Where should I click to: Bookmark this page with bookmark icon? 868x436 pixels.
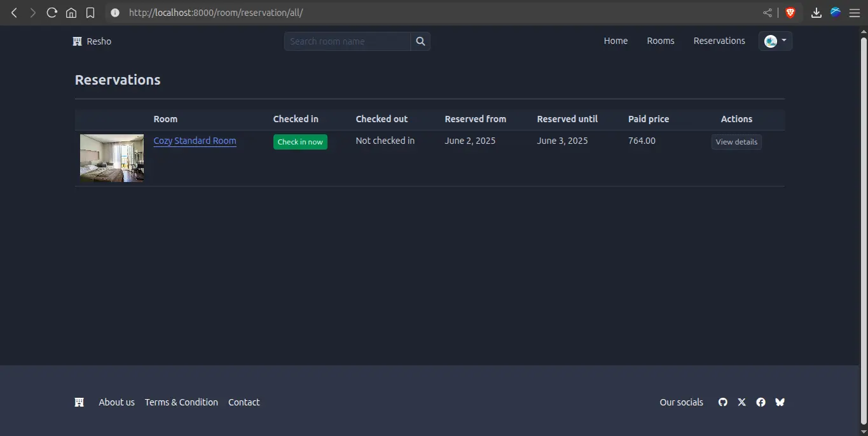click(90, 13)
